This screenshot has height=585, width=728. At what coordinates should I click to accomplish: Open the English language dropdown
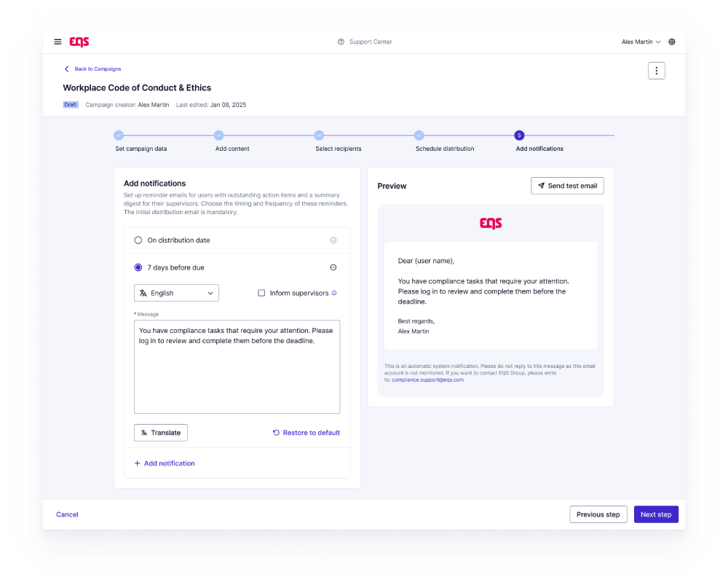pos(176,293)
